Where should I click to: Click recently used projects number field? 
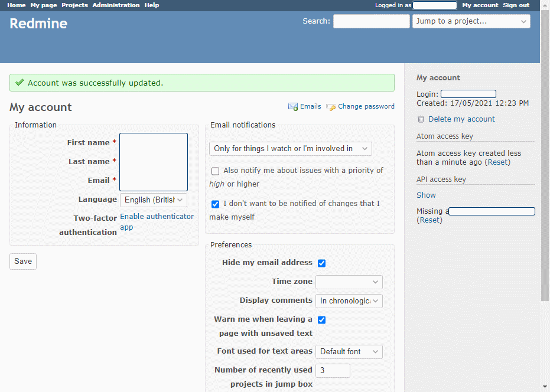pos(333,371)
